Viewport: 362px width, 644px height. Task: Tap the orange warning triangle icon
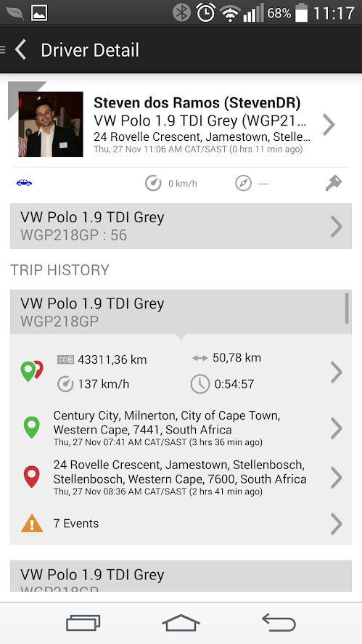tap(32, 523)
